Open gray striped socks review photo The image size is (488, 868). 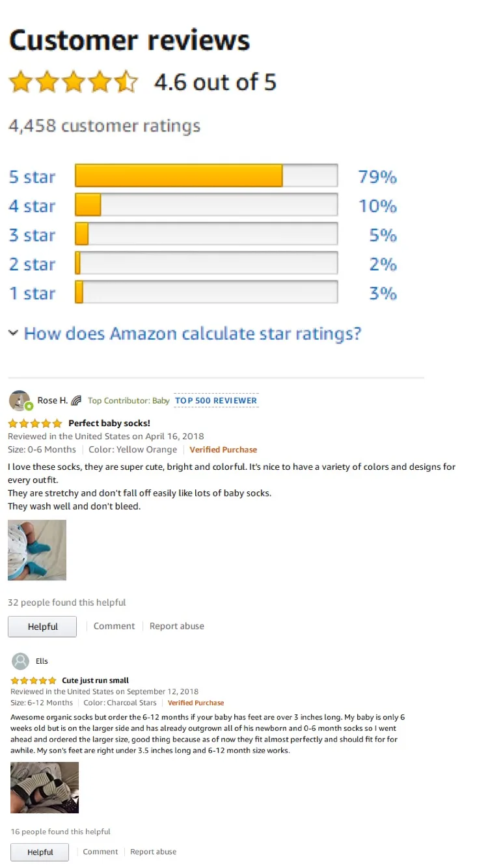(44, 787)
